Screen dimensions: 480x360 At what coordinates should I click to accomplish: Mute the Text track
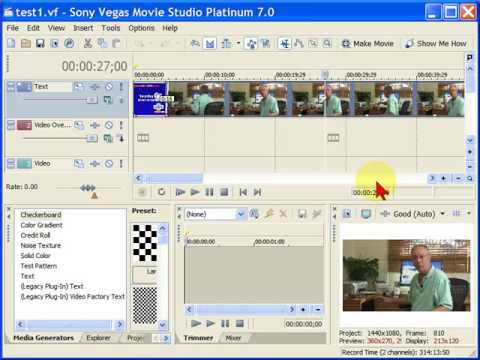109,87
